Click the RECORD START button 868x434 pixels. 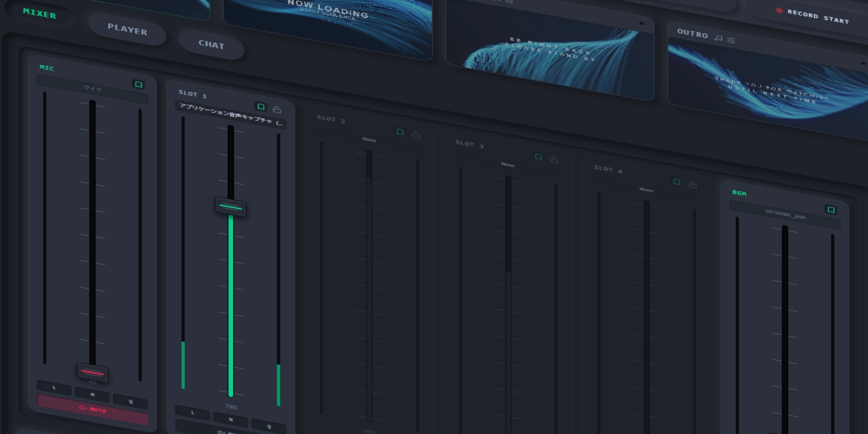coord(814,16)
